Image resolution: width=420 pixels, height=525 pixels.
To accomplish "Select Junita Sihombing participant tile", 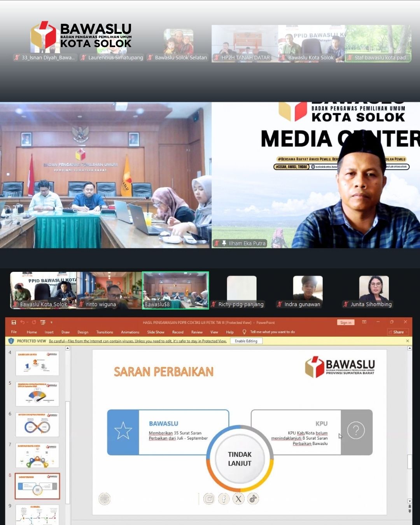I will coord(374,290).
